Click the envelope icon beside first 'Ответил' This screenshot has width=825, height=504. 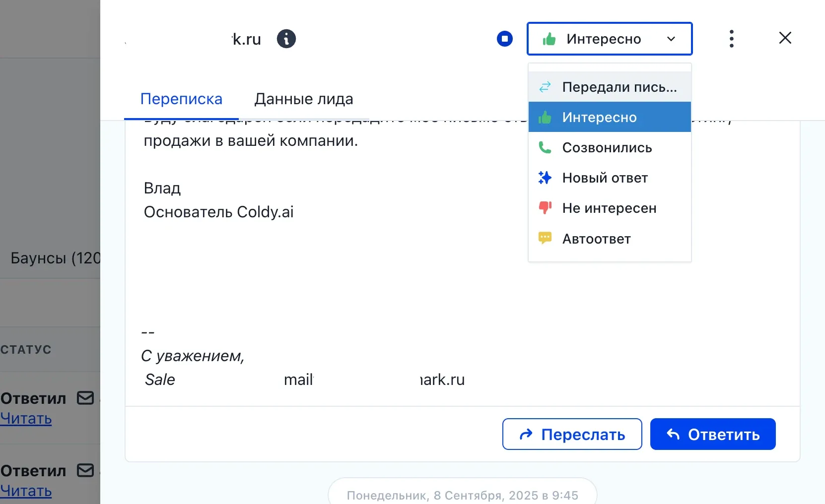pyautogui.click(x=85, y=398)
